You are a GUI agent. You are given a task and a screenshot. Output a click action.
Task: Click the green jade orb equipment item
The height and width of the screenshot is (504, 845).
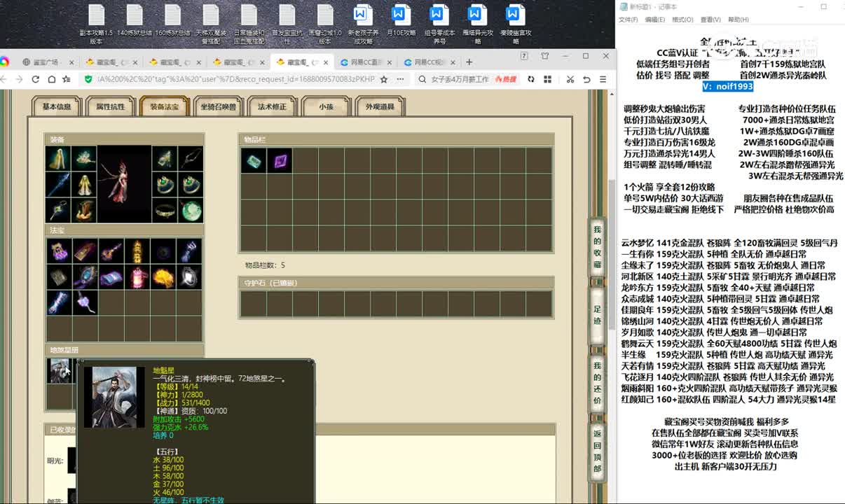pyautogui.click(x=191, y=210)
